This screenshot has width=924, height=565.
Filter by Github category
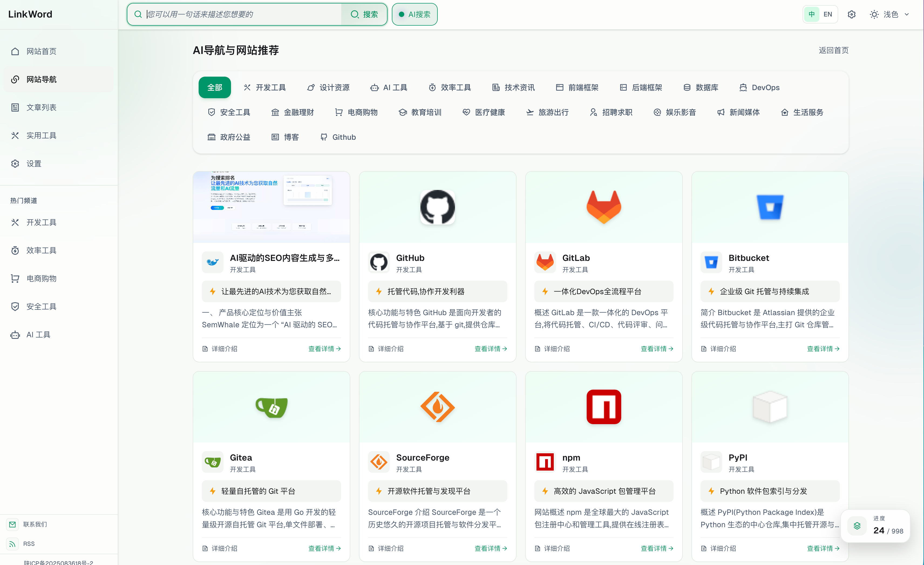click(x=338, y=137)
